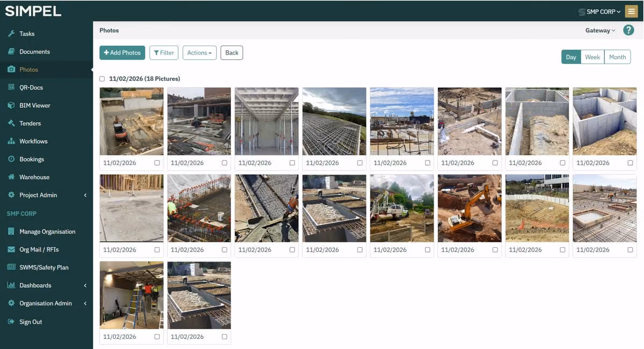Expand Dashboards submenu chevron
This screenshot has height=349, width=644.
85,285
